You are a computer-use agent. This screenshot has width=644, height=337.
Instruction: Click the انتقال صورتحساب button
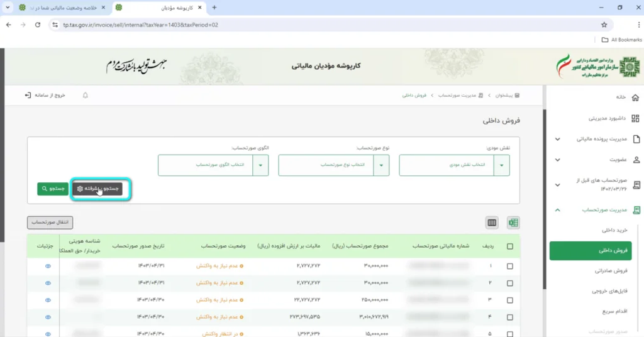coord(50,223)
